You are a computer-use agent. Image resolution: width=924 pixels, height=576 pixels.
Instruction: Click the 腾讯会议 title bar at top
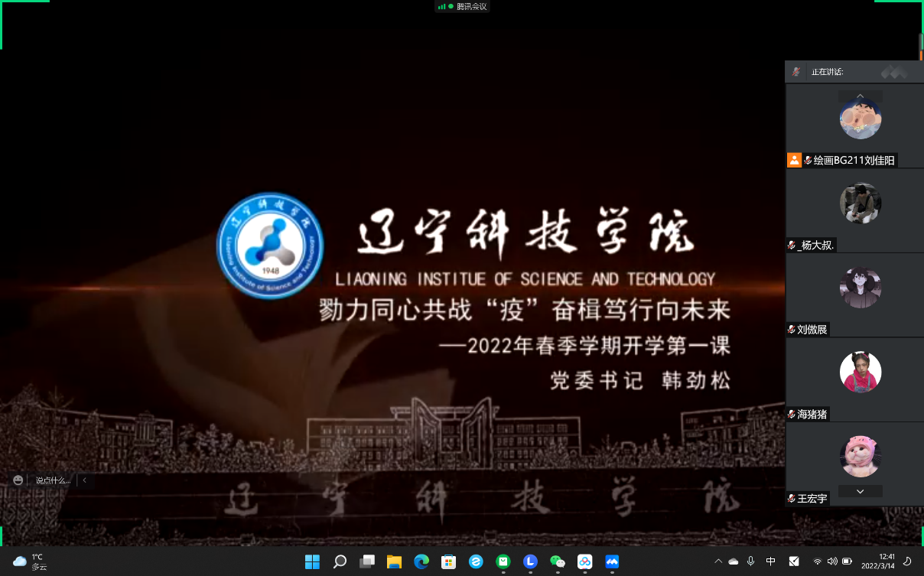tap(462, 6)
